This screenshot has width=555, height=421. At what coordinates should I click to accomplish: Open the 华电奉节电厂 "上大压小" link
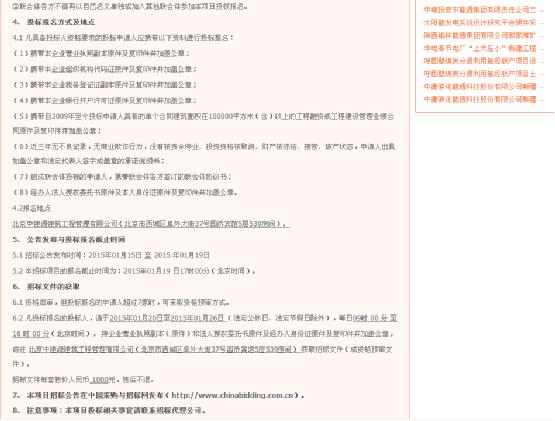480,48
